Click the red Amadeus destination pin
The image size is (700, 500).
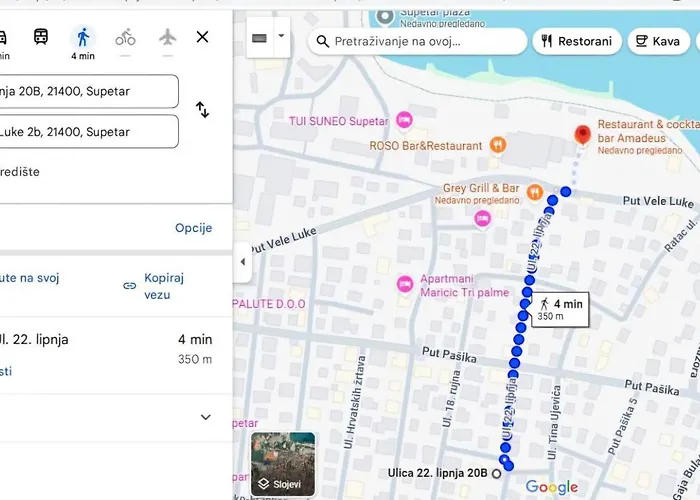point(581,135)
